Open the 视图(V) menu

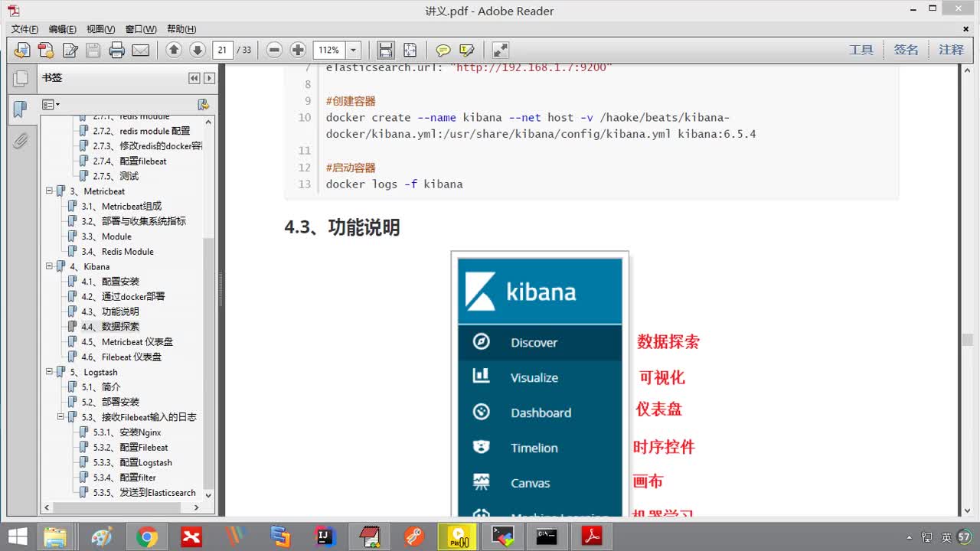click(x=100, y=29)
